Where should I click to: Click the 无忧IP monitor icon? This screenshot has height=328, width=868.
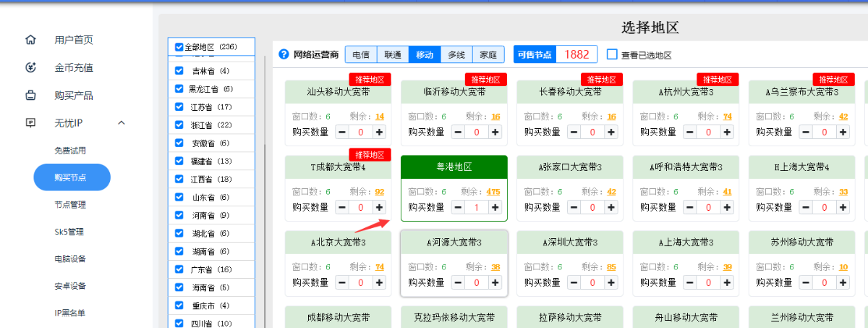pos(30,122)
